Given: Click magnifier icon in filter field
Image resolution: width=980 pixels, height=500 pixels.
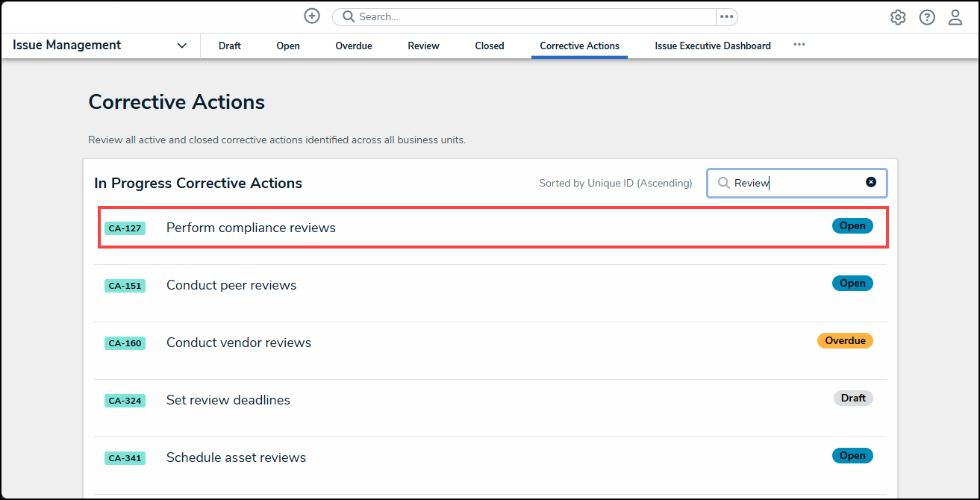Looking at the screenshot, I should (723, 183).
